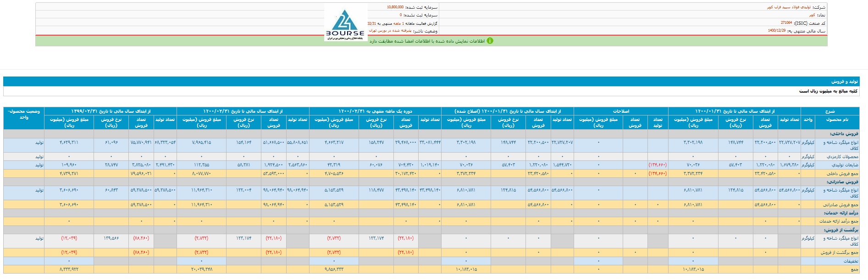
Task: Click header 'از ابتدای سال مالی تا تاریخ ۱۳۹۹/۰۲/۳۱'
Action: [111, 111]
